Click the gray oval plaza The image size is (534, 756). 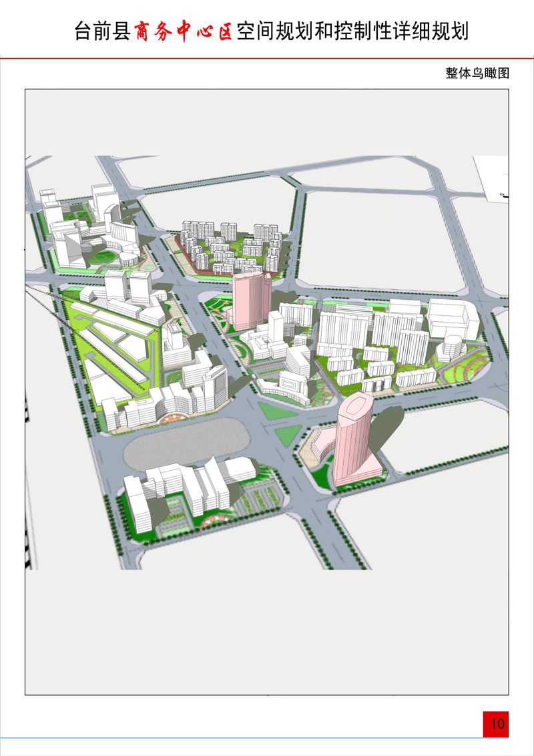tap(186, 443)
